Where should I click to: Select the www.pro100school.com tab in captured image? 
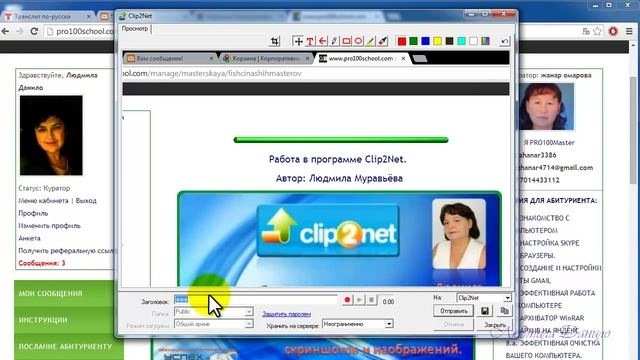click(x=362, y=58)
